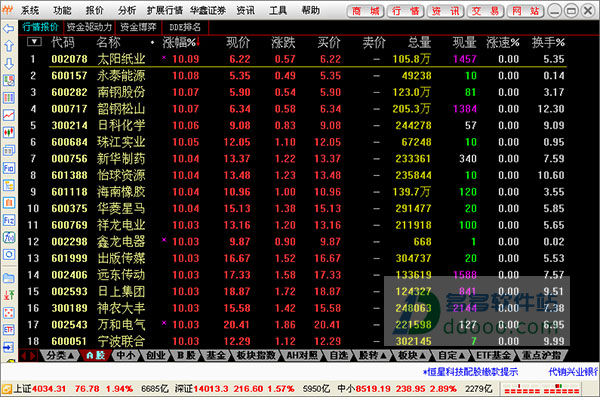The height and width of the screenshot is (397, 600).
Task: Open the candlestick chart icon
Action: coord(8,132)
